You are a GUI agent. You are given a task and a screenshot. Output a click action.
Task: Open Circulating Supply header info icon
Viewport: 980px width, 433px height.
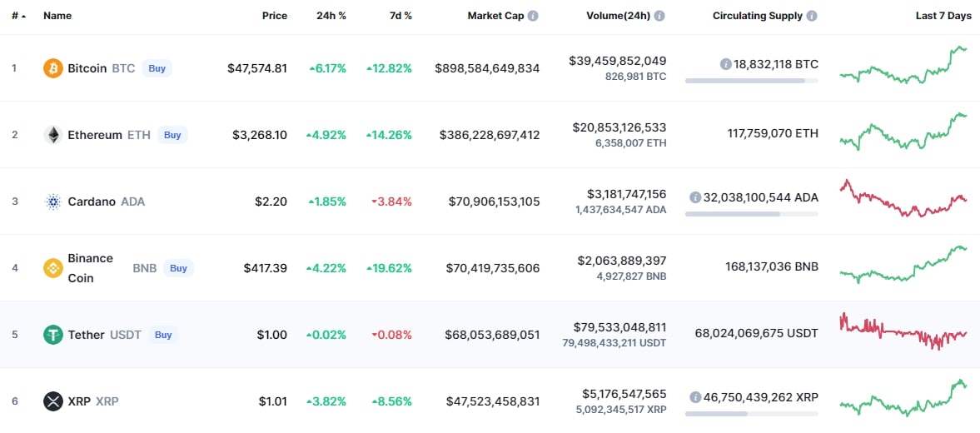click(x=811, y=16)
